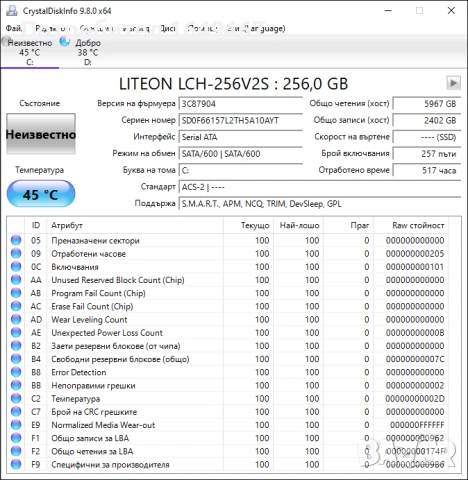This screenshot has width=468, height=480.
Task: Select the Wear Leveling Count attribute name
Action: coord(89,319)
